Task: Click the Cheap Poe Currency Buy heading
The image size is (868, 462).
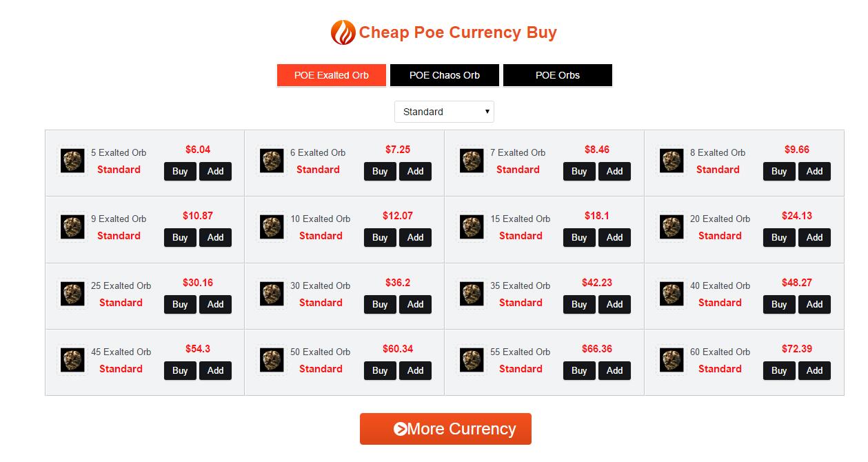Action: pyautogui.click(x=458, y=32)
